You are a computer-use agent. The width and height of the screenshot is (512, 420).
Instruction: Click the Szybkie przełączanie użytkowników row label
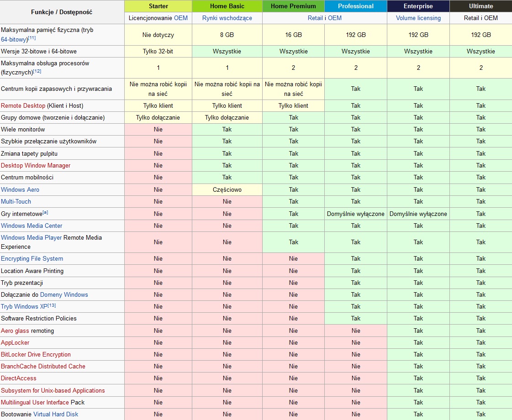pos(49,142)
